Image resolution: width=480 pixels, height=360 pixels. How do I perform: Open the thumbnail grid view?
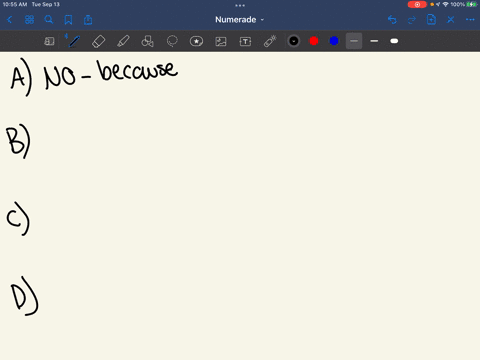coord(29,20)
